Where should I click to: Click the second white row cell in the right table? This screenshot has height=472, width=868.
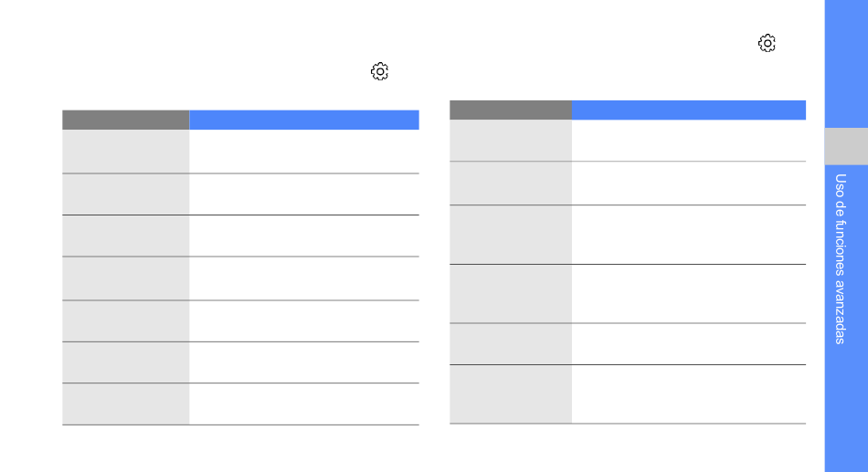[688, 184]
